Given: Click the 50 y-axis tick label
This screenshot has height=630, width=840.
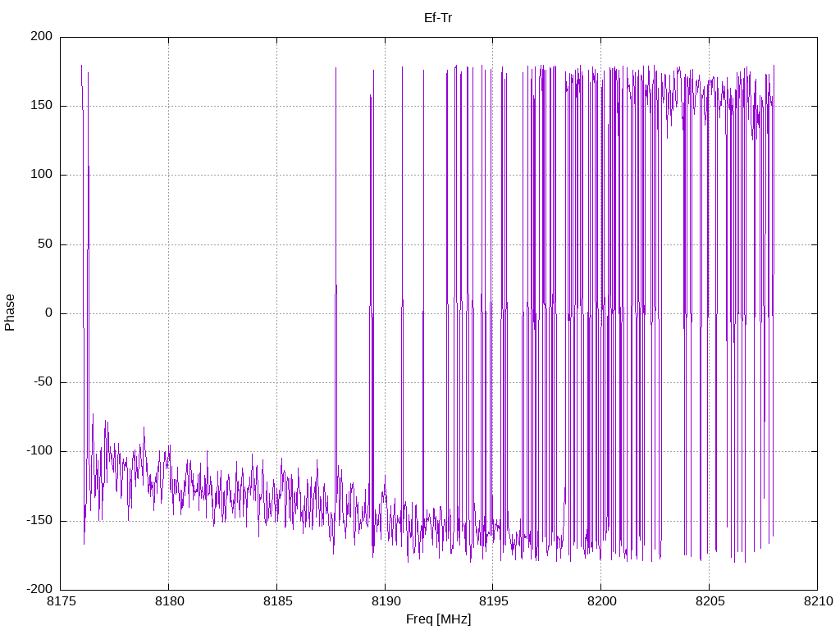Looking at the screenshot, I should [x=45, y=244].
